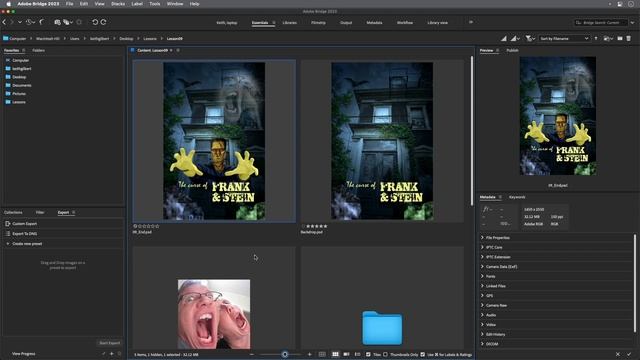Expand Create new preset row
Image resolution: width=640 pixels, height=360 pixels.
point(63,244)
